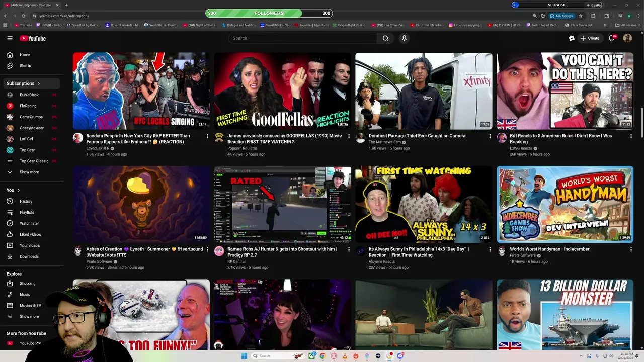Open the World's Worst Handyman thumbnail
Viewport: 644px width, 362px height.
point(565,204)
